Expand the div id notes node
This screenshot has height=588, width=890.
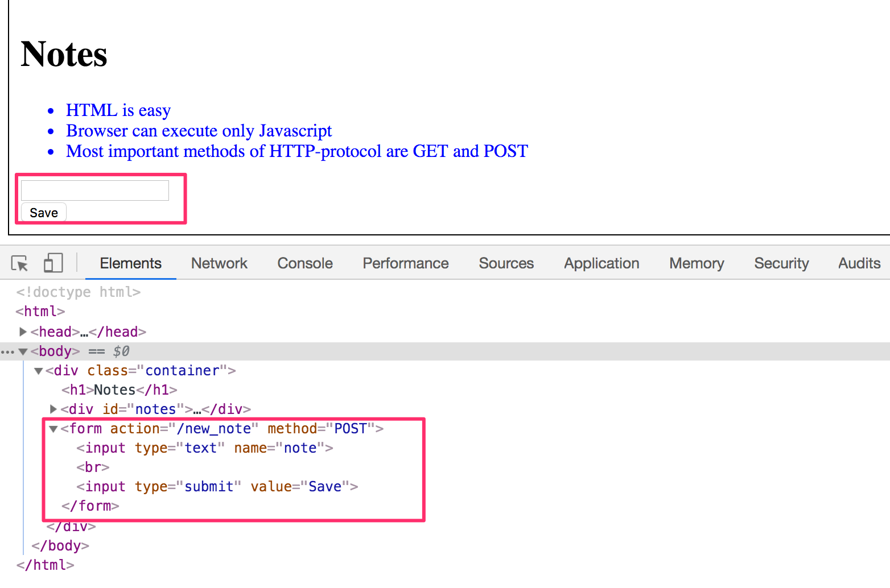53,409
